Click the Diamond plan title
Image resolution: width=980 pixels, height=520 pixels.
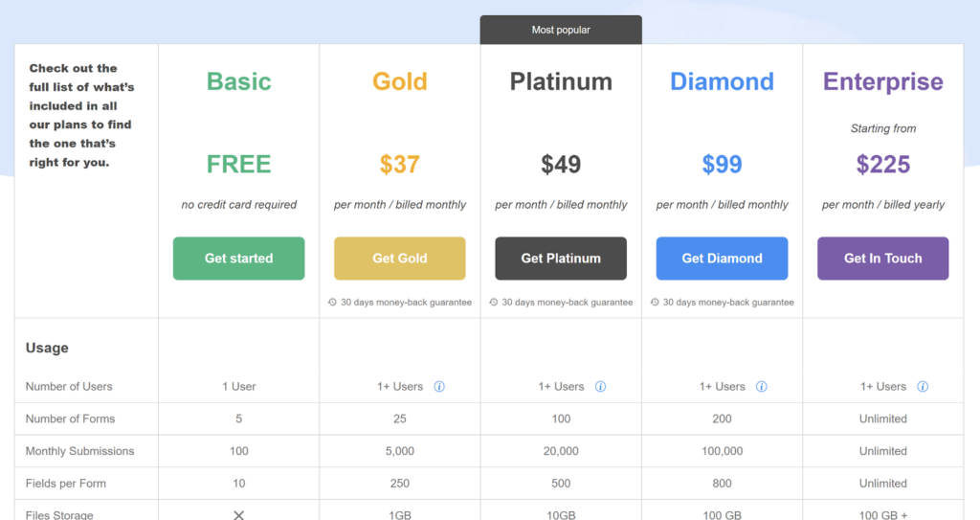[722, 81]
